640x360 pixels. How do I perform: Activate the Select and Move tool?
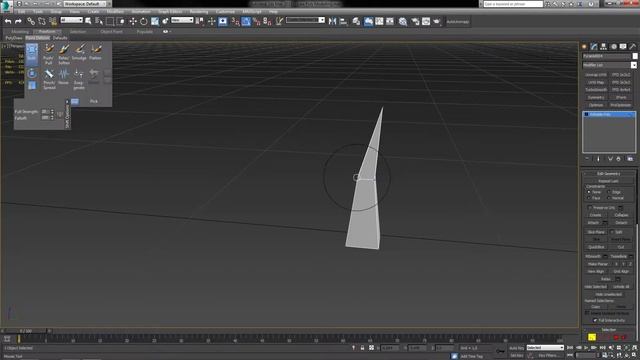[133, 21]
